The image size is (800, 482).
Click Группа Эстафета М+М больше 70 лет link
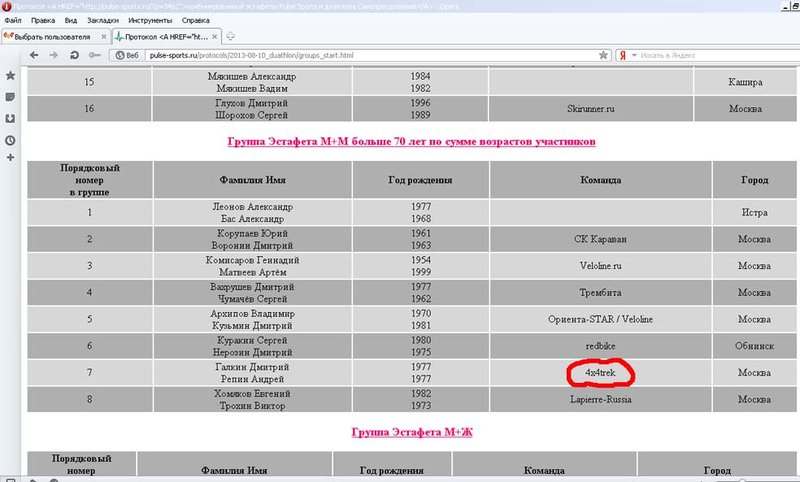point(412,142)
